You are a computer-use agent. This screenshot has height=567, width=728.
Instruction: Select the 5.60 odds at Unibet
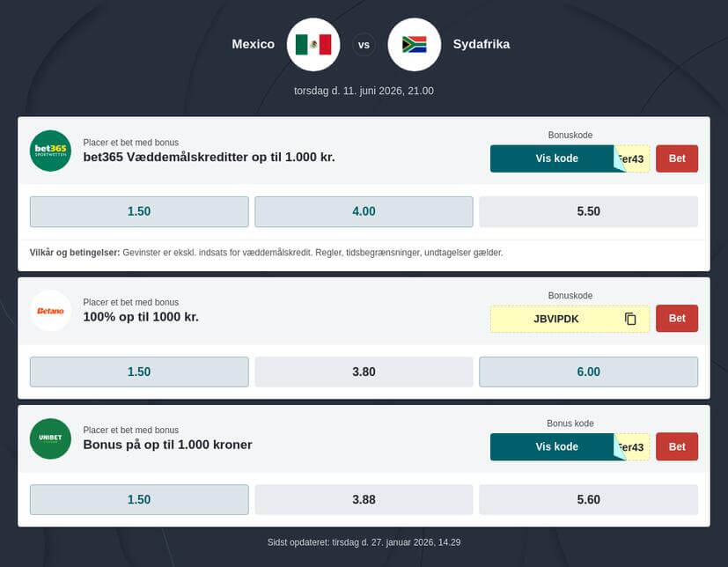click(x=587, y=499)
